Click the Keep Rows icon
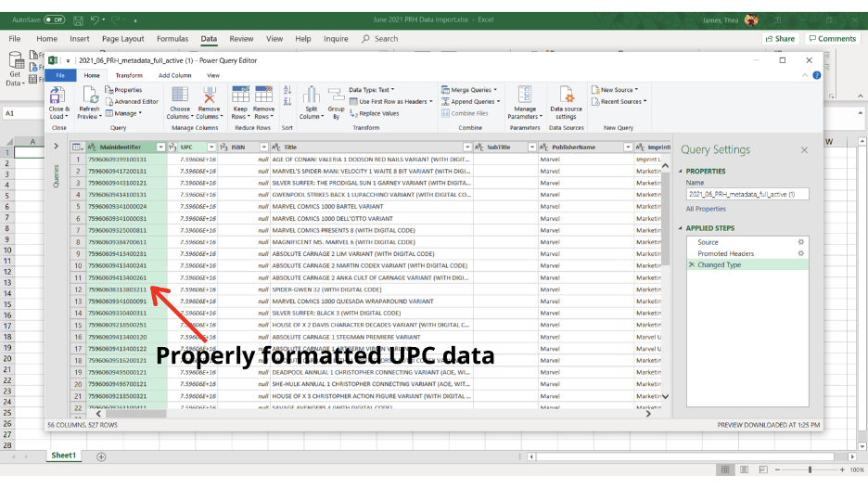This screenshot has width=868, height=488. (240, 96)
